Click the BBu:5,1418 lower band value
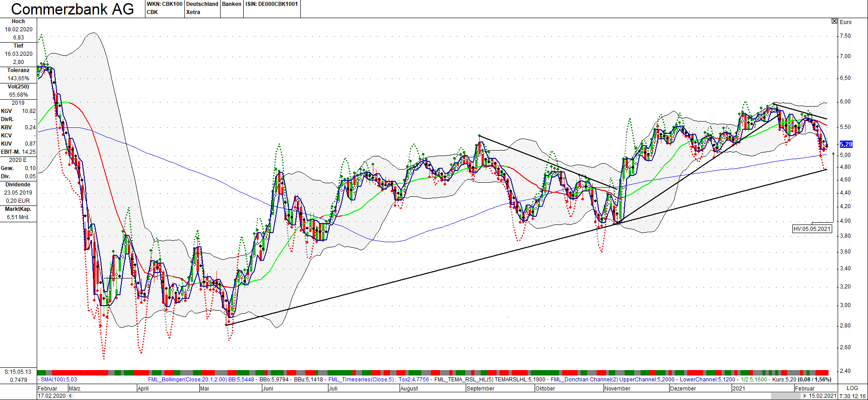The width and height of the screenshot is (868, 400). [x=309, y=380]
